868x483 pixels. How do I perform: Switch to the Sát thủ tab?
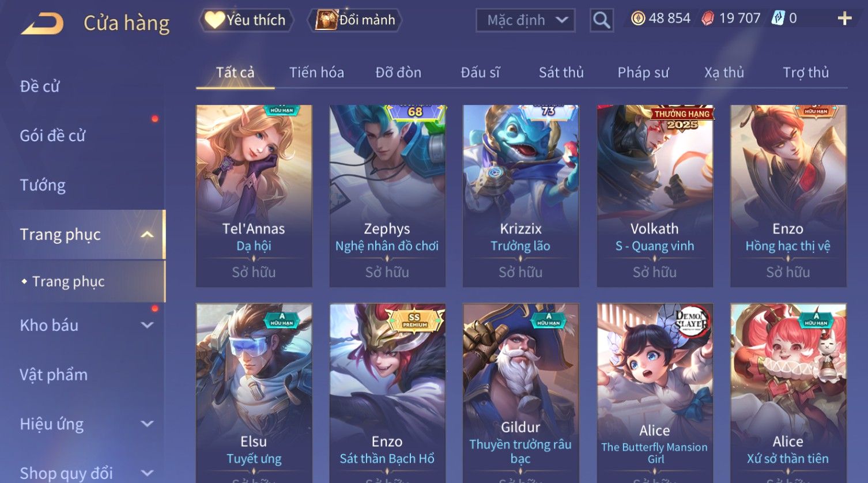(x=561, y=73)
